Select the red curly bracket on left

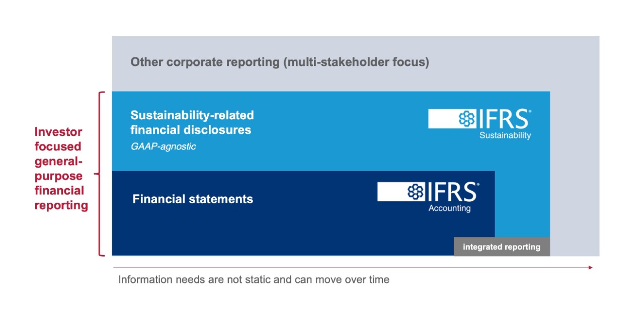(x=101, y=174)
